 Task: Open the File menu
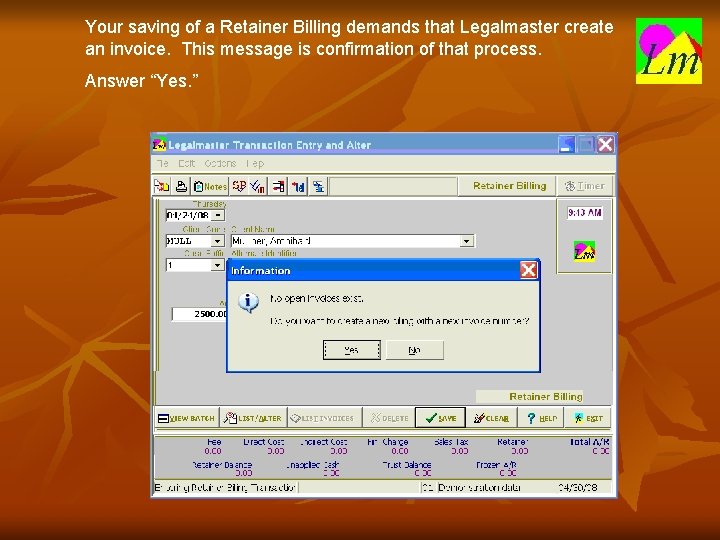tap(163, 163)
